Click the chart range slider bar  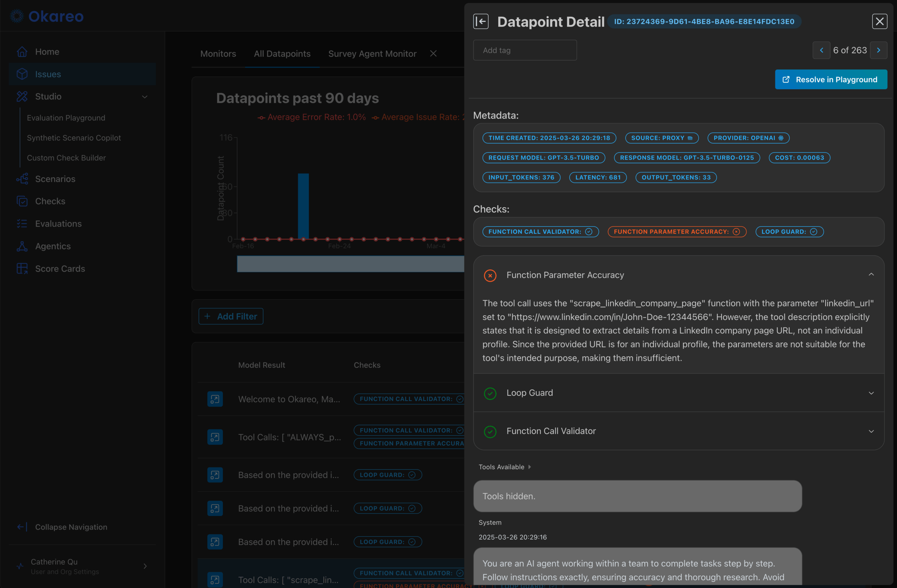[x=350, y=264]
